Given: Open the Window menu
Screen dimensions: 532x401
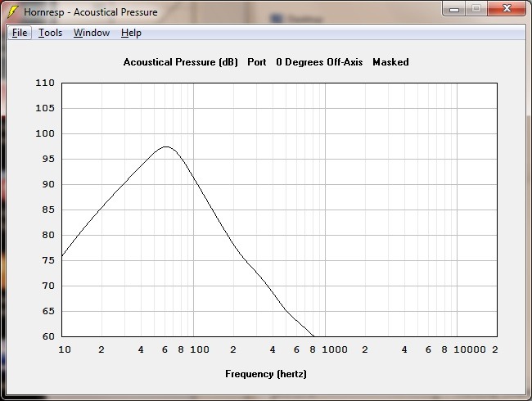Looking at the screenshot, I should point(92,33).
